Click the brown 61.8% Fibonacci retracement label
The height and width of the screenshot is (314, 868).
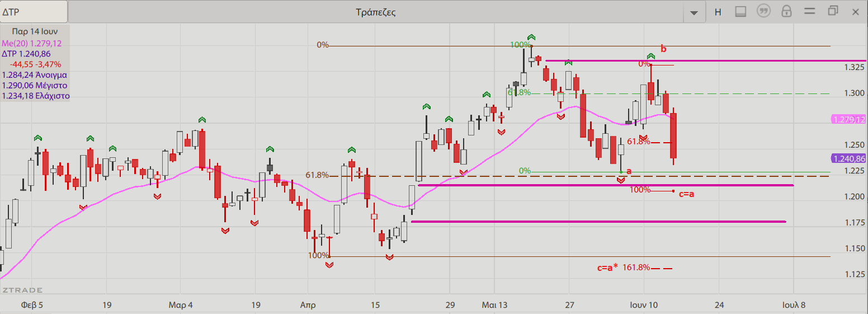tap(317, 175)
